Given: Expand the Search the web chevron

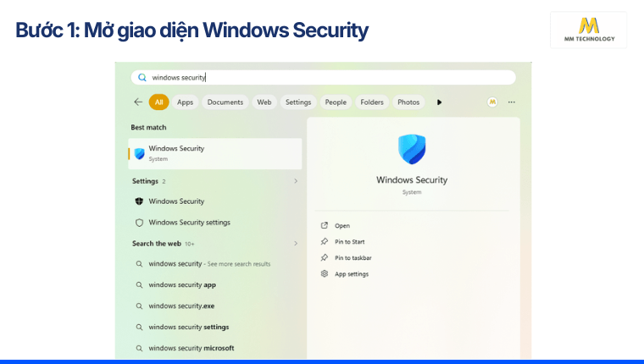Looking at the screenshot, I should pos(296,243).
